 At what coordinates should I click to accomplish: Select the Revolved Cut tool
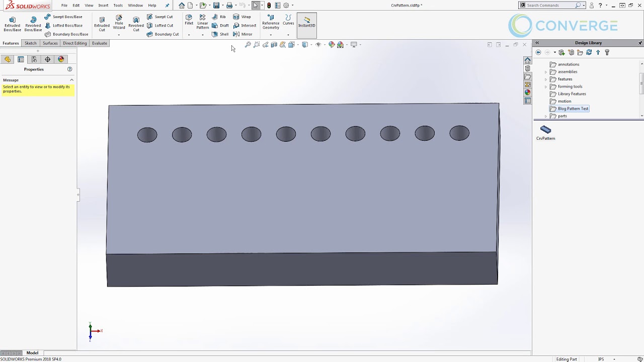(x=136, y=24)
